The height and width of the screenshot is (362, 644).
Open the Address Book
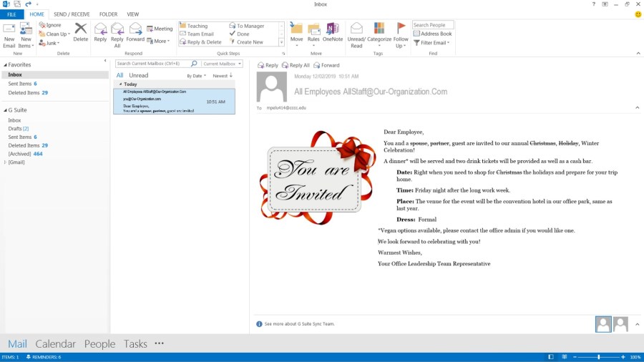pyautogui.click(x=432, y=34)
